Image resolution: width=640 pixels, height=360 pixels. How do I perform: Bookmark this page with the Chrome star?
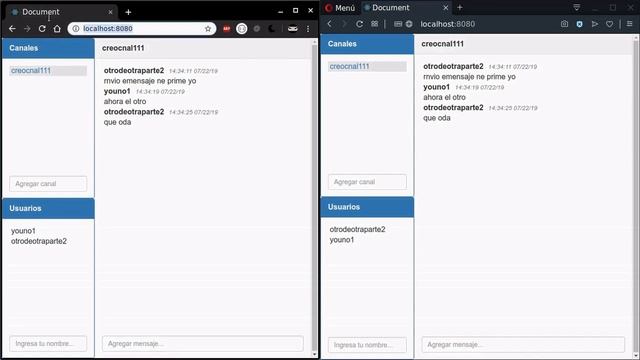tap(208, 29)
